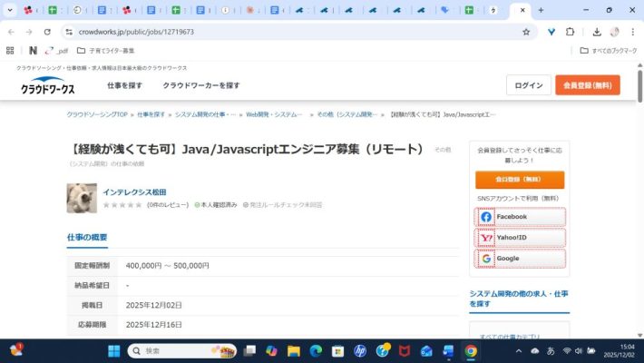Viewport: 644px width, 363px height.
Task: Open the その他 (システム開発 breadcrumb
Action: [x=346, y=114]
